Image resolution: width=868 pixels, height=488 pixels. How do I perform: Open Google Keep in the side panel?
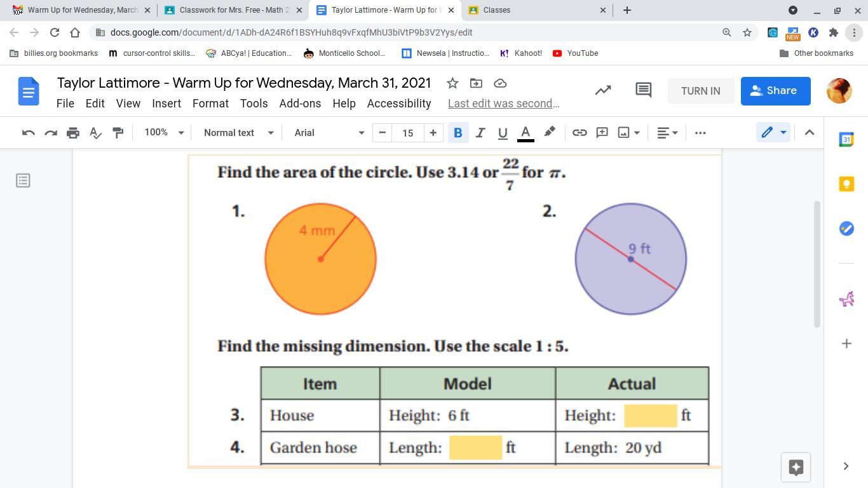click(x=846, y=184)
